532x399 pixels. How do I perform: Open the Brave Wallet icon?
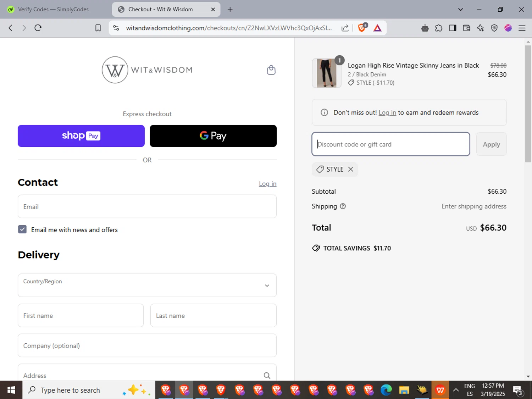466,28
